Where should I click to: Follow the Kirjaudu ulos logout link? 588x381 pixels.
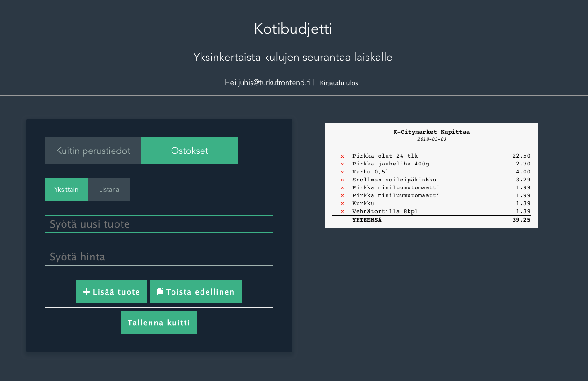click(338, 83)
